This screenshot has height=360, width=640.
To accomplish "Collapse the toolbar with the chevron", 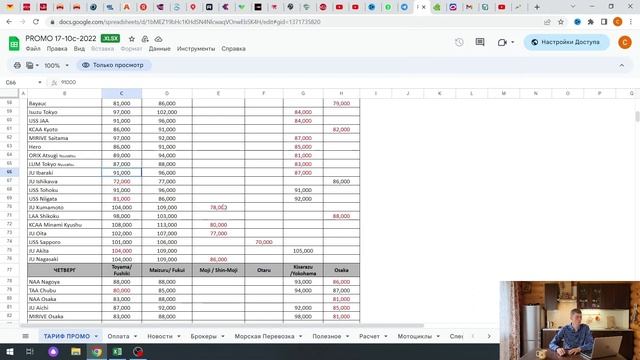I will pyautogui.click(x=621, y=65).
